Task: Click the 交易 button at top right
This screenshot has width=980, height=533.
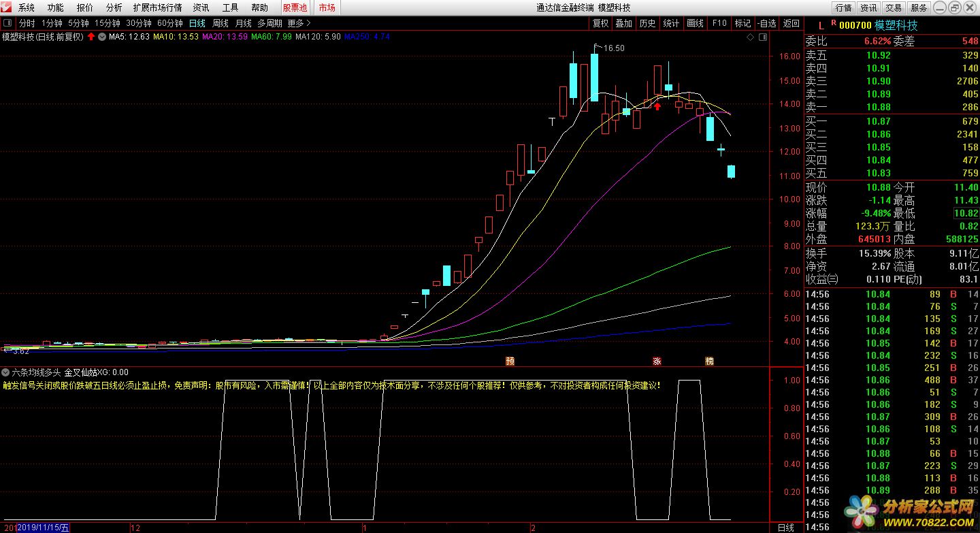Action: click(894, 7)
